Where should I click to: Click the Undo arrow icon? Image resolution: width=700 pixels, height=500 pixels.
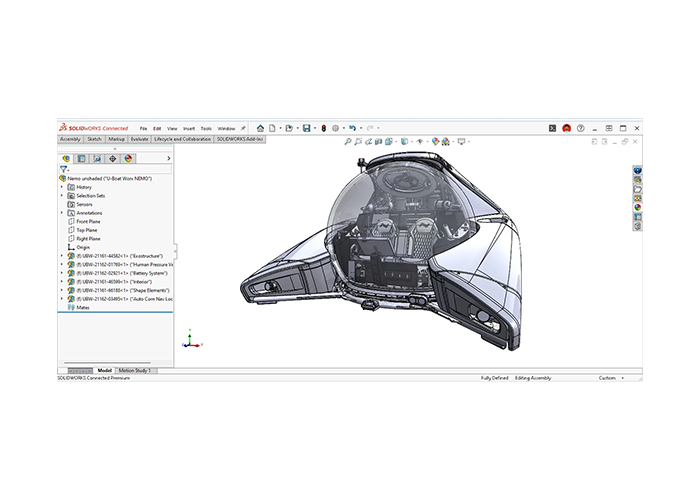(x=353, y=128)
